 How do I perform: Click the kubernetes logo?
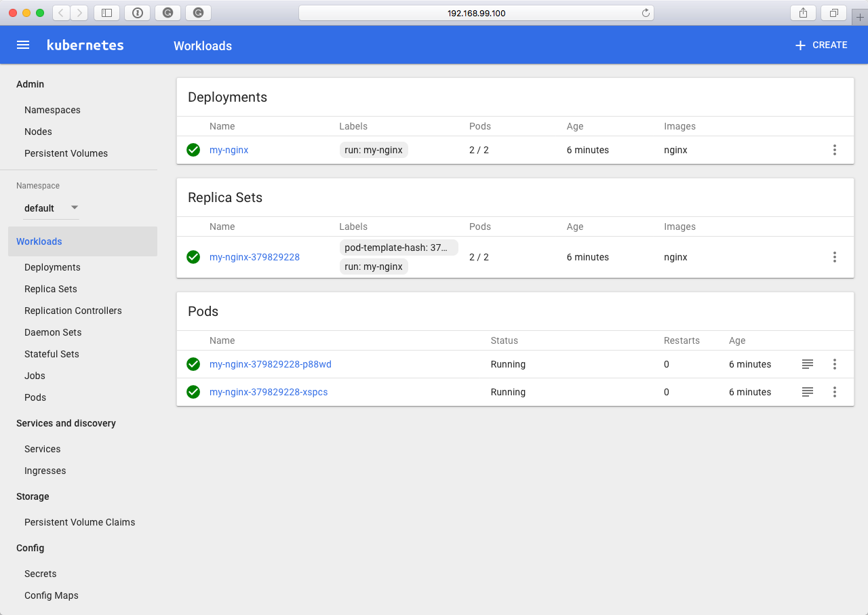[x=85, y=45]
